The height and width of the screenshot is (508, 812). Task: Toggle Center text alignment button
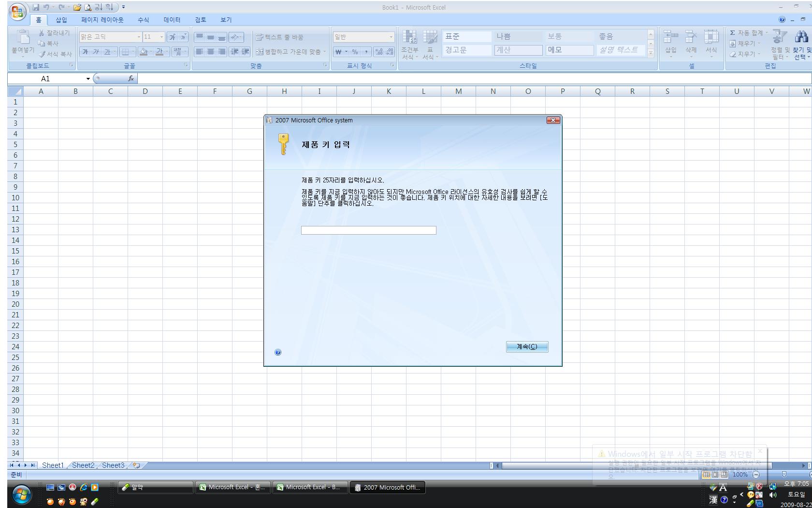210,52
